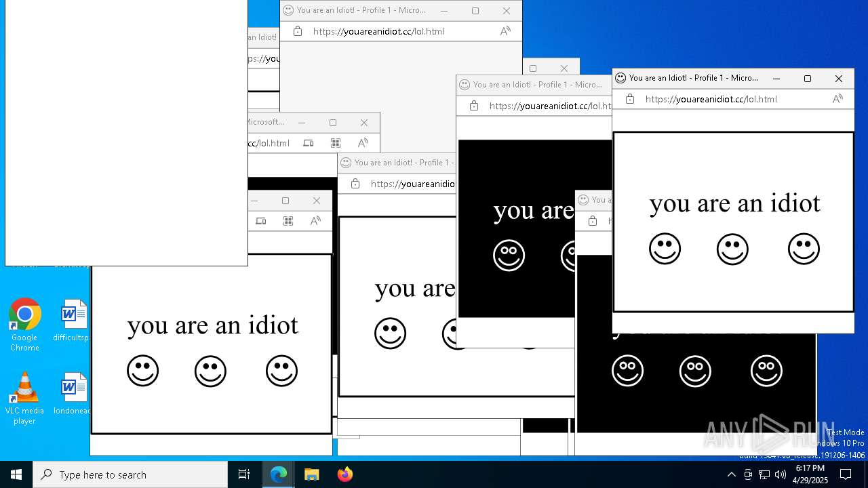Click middle smiley in lower-left white page
868x488 pixels.
[x=210, y=371]
